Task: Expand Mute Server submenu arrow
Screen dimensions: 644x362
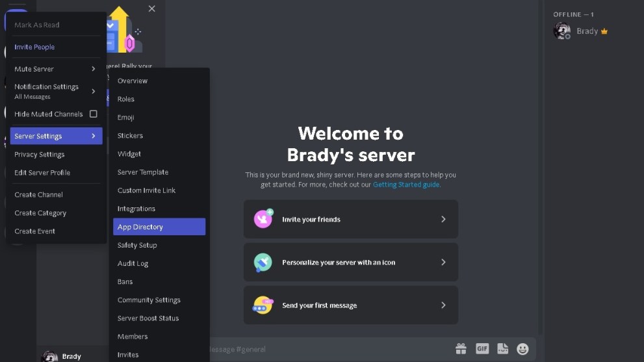Action: (x=93, y=69)
